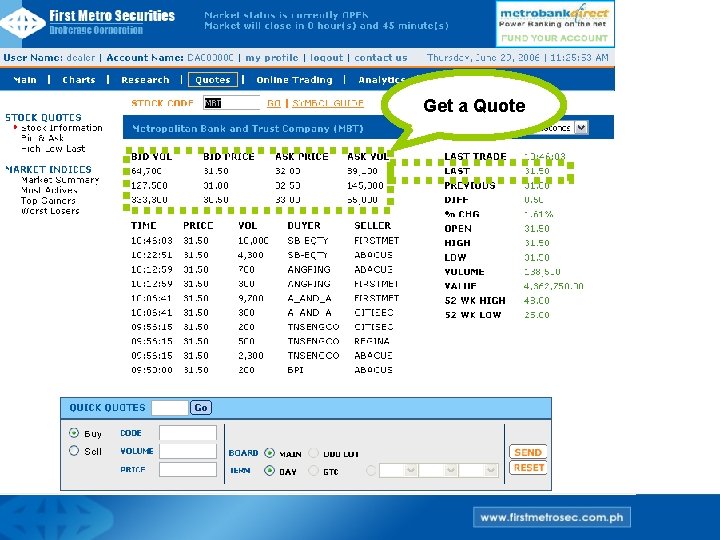
Task: Click the my profile link
Action: (271, 58)
